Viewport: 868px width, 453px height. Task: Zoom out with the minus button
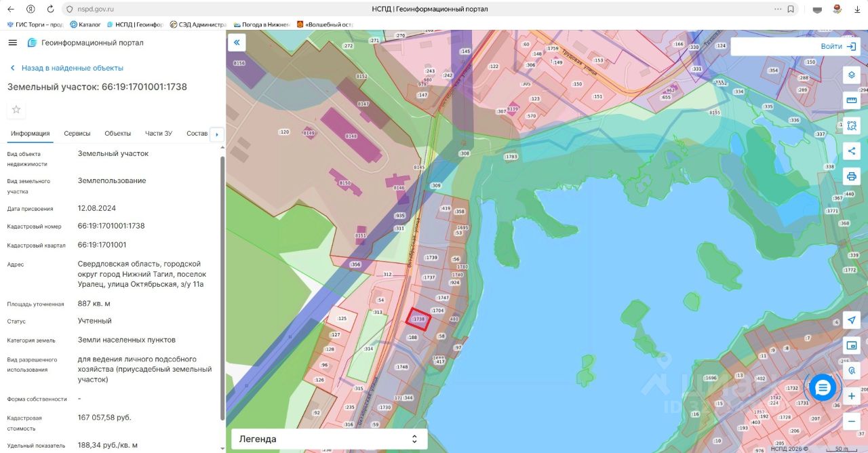click(852, 421)
